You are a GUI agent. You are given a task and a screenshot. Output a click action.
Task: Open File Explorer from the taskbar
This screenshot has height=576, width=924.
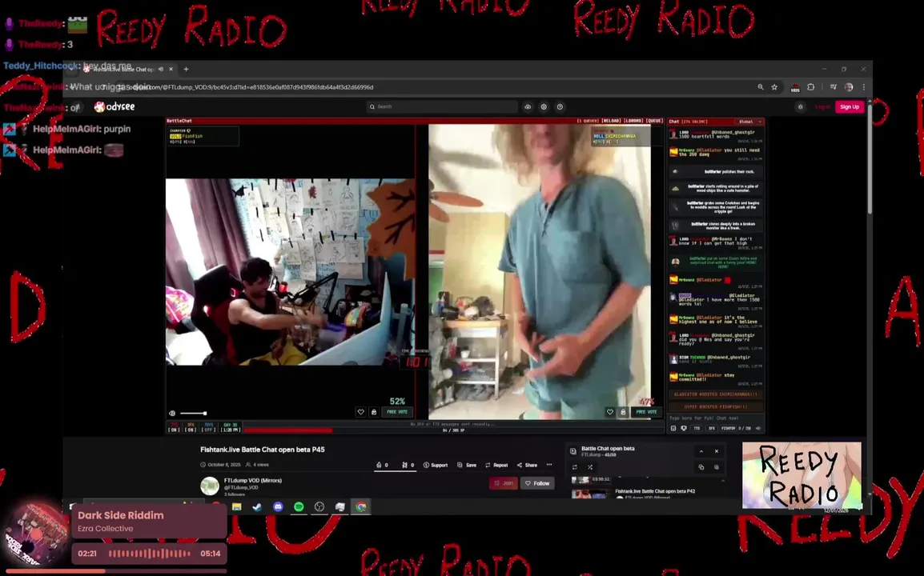coord(236,506)
